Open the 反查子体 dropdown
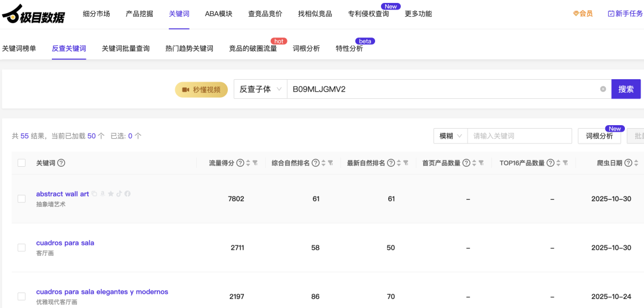Viewport: 644px width, 308px height. click(x=261, y=89)
